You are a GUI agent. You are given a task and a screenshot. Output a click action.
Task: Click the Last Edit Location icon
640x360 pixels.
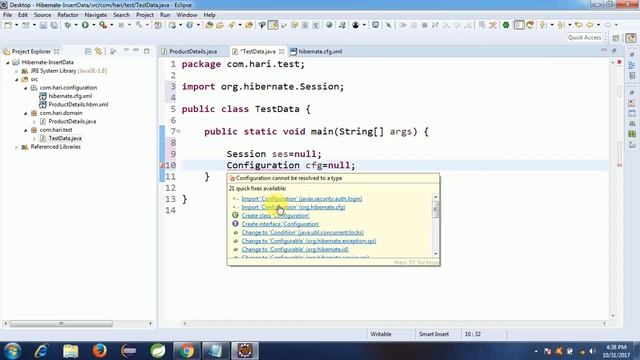point(578,25)
